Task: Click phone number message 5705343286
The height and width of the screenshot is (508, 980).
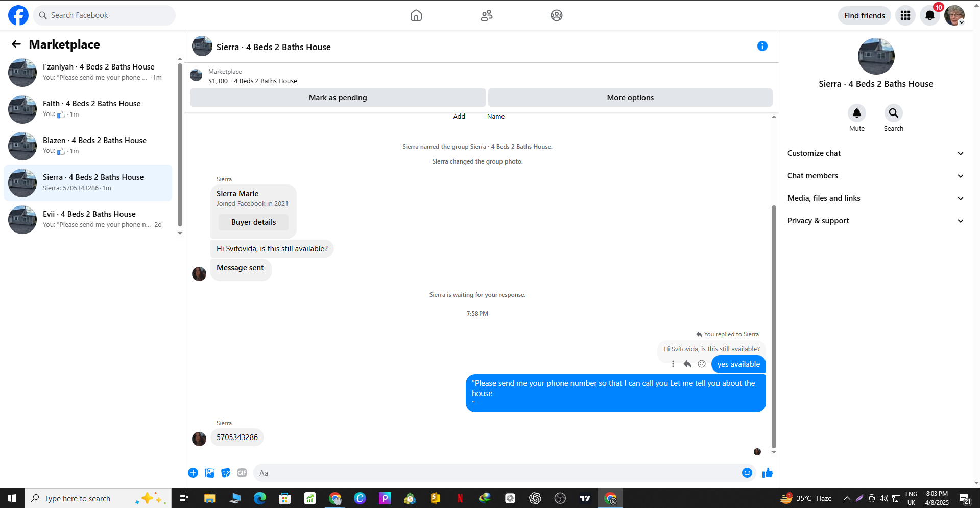Action: (x=237, y=437)
